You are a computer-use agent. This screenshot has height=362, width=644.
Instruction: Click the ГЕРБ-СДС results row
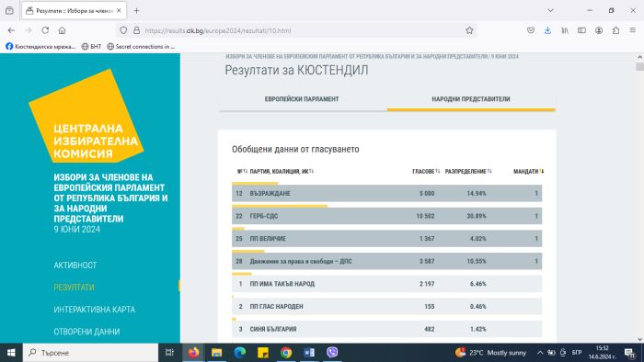coord(387,216)
